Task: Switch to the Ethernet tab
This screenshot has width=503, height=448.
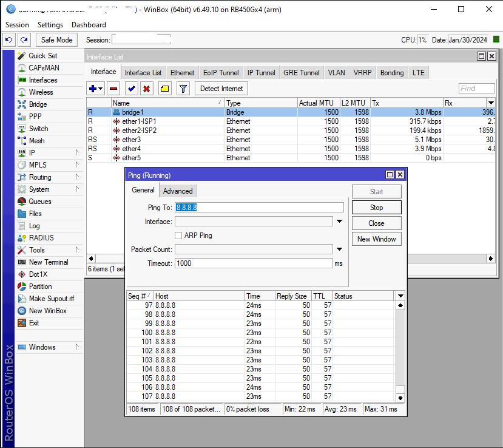Action: pyautogui.click(x=182, y=73)
